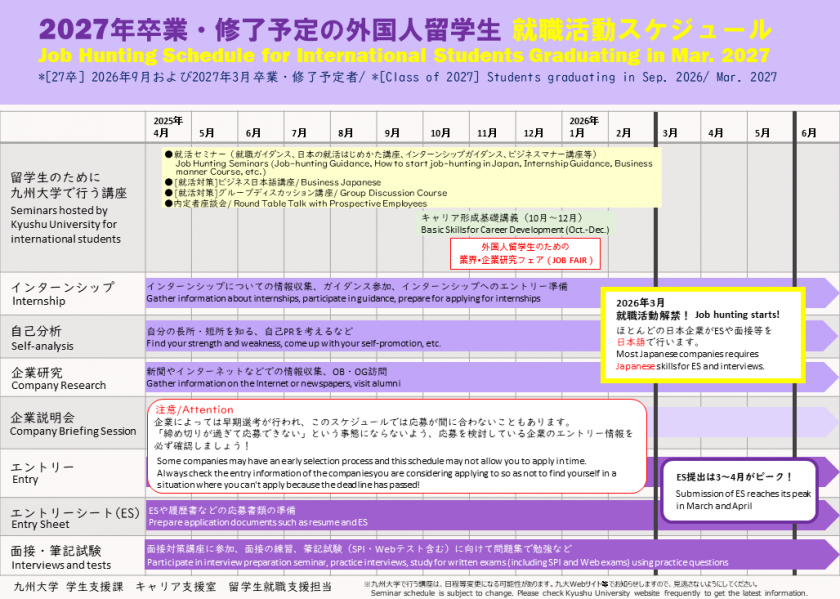Click the yellow 就職活動スケジュール title text

(x=640, y=28)
